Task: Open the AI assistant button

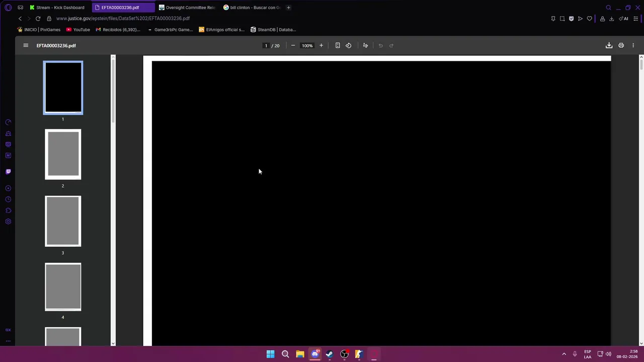Action: (624, 19)
